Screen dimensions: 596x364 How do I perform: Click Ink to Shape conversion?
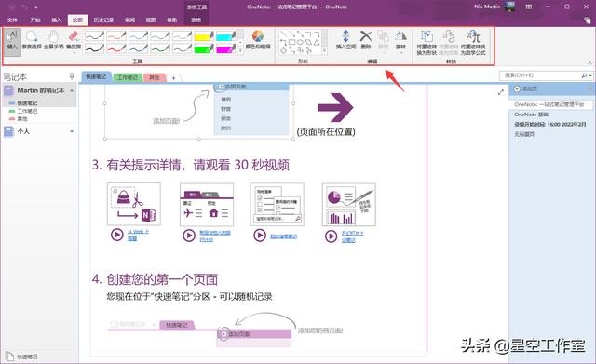tap(427, 43)
